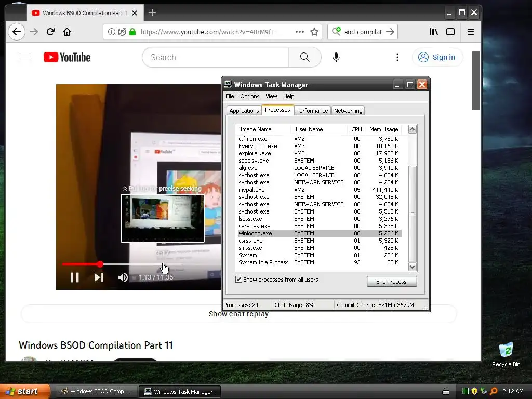Open Task Manager File menu
The width and height of the screenshot is (532, 399).
pos(230,96)
